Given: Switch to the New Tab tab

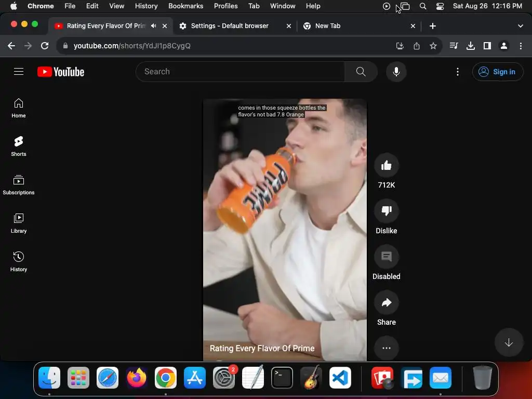Looking at the screenshot, I should [x=327, y=26].
